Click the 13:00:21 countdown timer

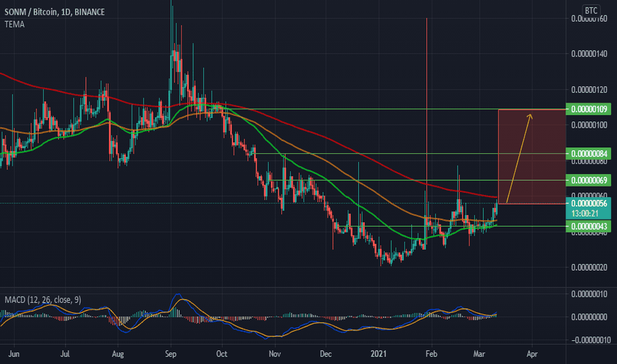click(585, 214)
